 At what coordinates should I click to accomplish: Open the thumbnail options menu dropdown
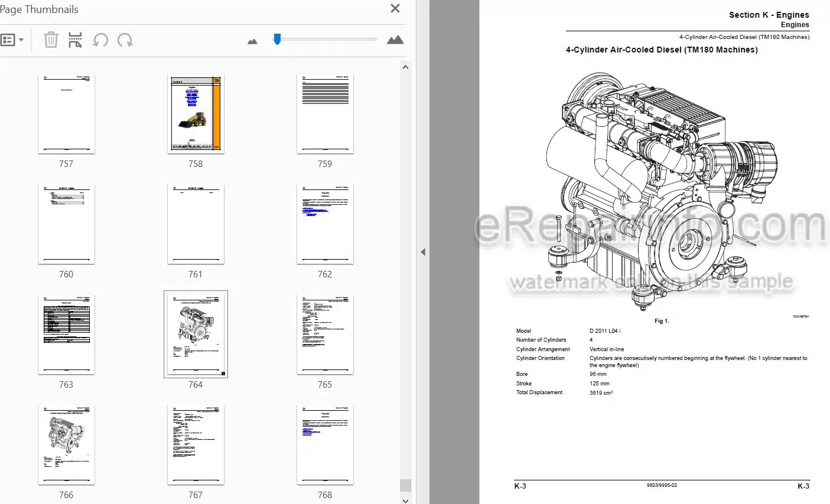(12, 40)
